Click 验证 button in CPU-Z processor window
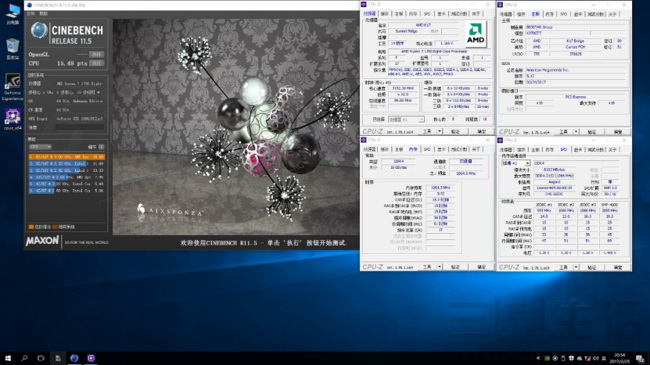 [455, 131]
